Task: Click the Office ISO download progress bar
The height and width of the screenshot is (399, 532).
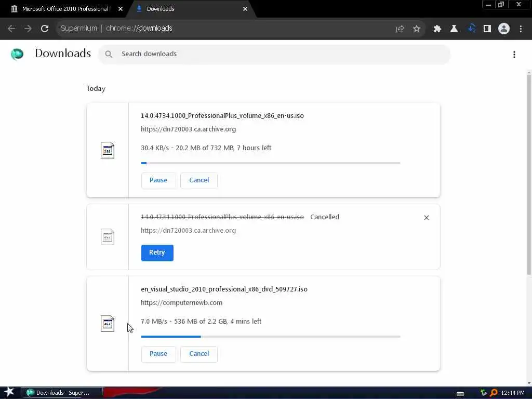Action: (271, 163)
